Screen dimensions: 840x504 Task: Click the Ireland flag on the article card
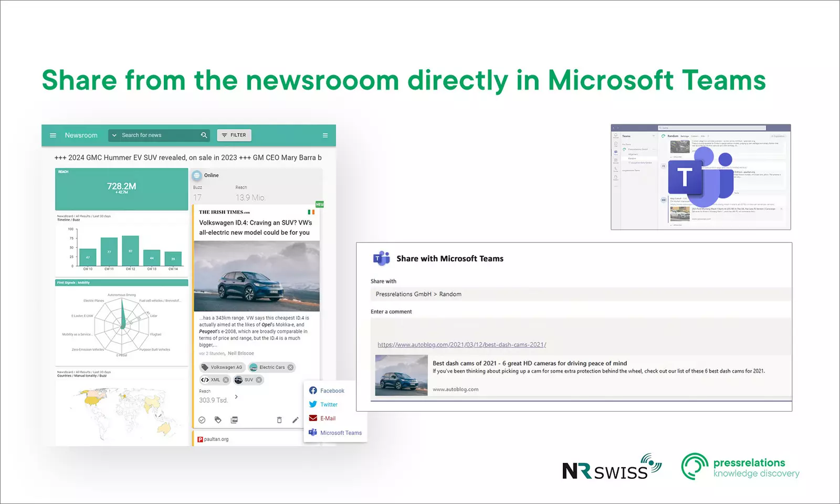coord(311,212)
